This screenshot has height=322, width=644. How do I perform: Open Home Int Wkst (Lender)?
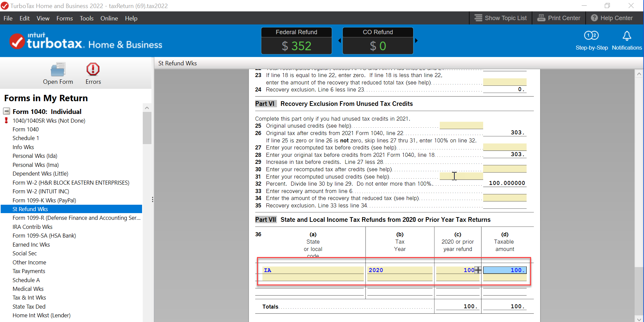pyautogui.click(x=42, y=315)
